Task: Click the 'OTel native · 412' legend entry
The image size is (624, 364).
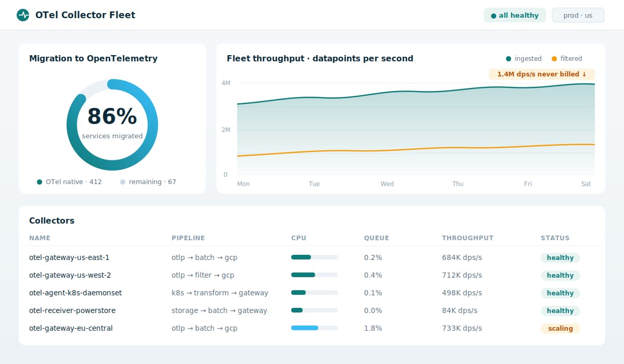Action: (x=70, y=182)
